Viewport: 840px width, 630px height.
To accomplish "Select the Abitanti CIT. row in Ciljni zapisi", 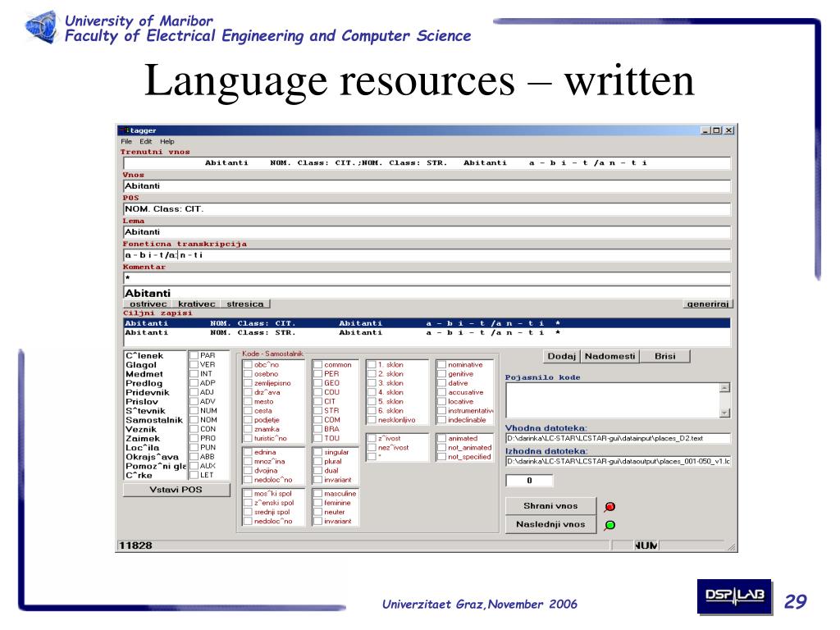I will point(427,323).
